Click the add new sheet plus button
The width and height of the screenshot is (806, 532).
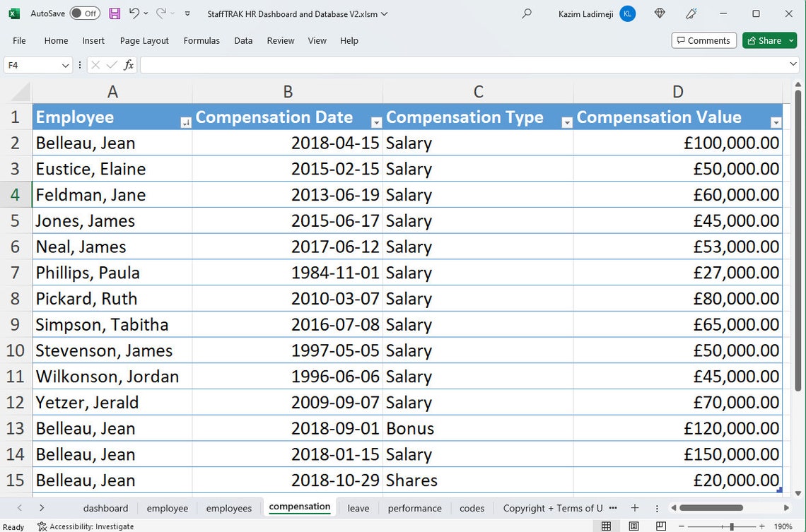point(635,507)
